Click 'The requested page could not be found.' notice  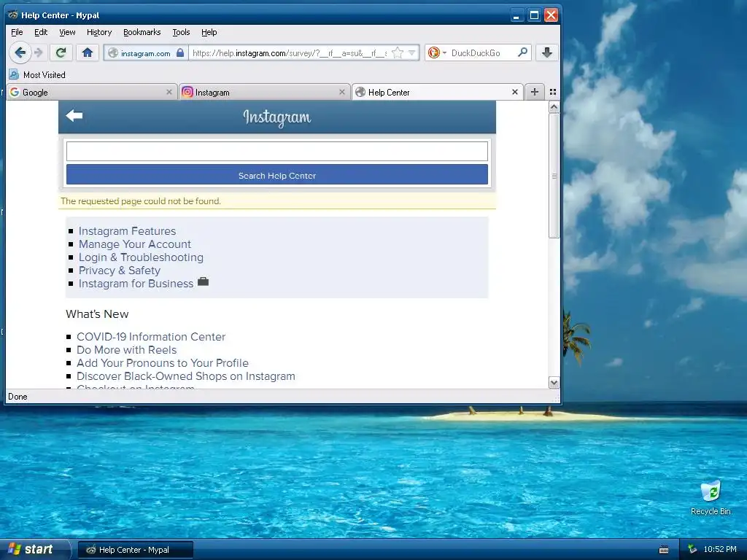point(141,201)
